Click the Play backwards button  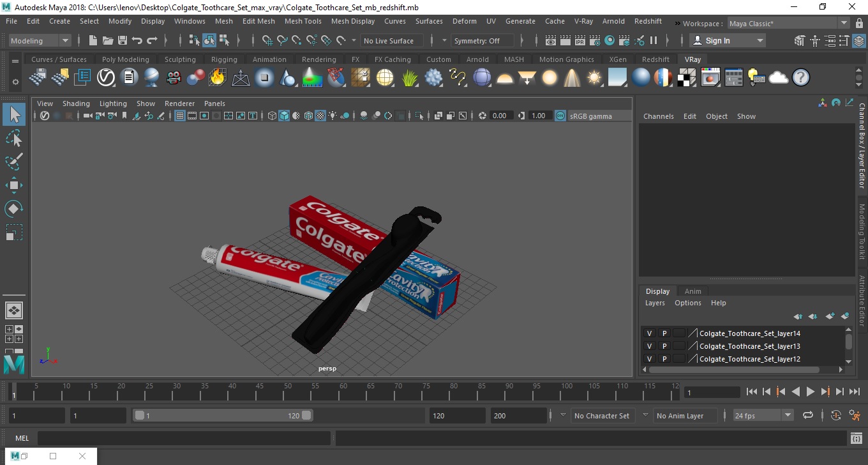(x=796, y=392)
